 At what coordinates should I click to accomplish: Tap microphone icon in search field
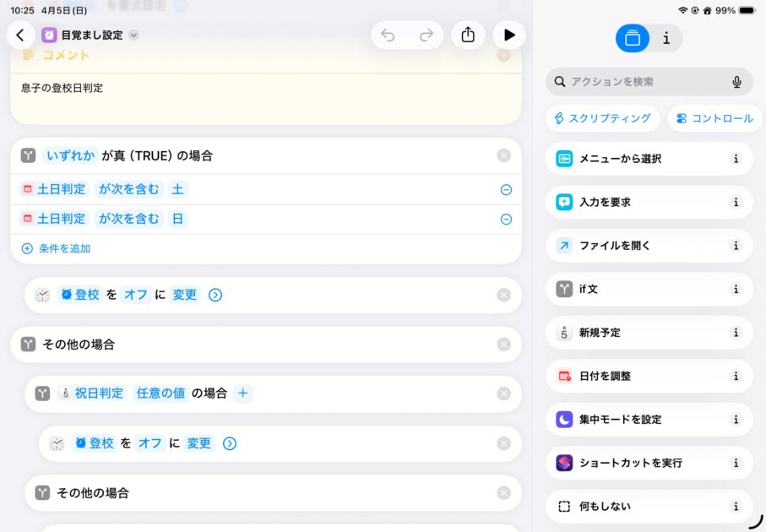pos(736,82)
